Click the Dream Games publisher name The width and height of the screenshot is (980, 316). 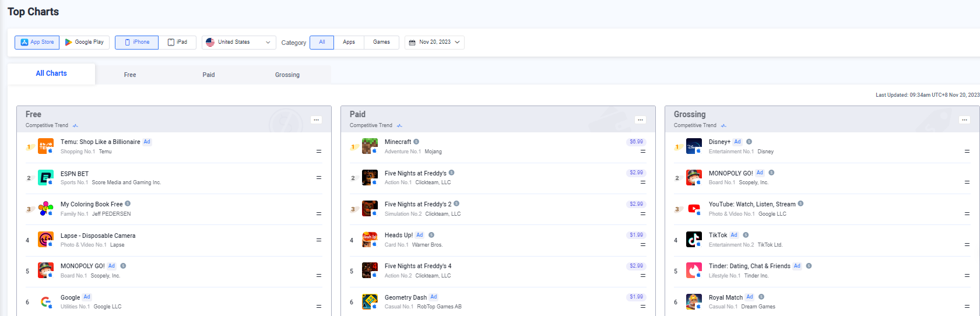(758, 307)
